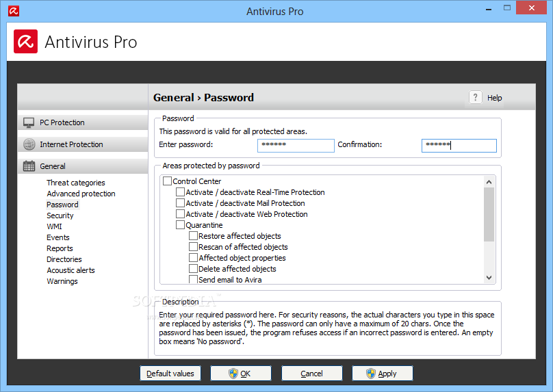Maximize the Antivirus Pro window
Image resolution: width=553 pixels, height=392 pixels.
click(x=507, y=8)
